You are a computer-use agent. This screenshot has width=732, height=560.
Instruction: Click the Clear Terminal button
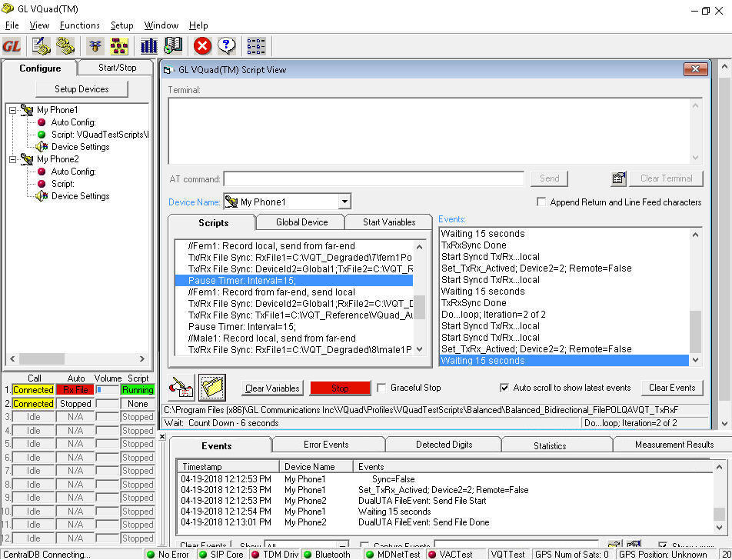point(666,178)
